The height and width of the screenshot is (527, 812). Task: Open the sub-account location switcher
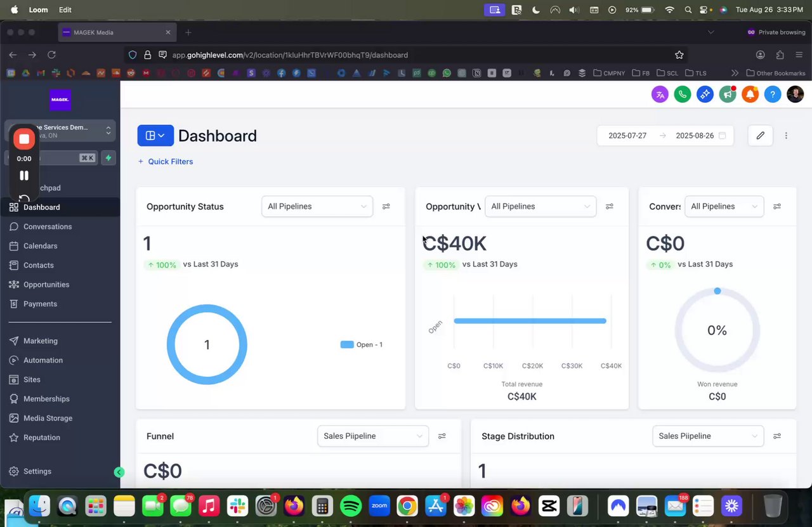[x=60, y=131]
